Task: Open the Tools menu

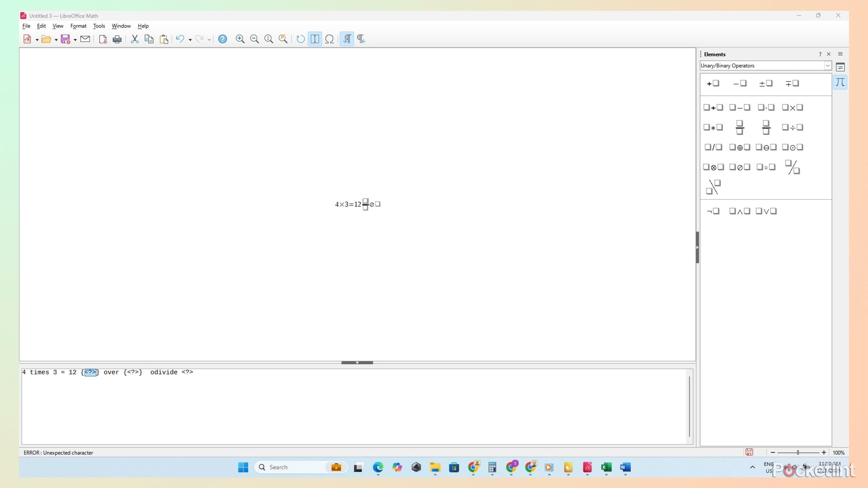Action: click(x=99, y=26)
